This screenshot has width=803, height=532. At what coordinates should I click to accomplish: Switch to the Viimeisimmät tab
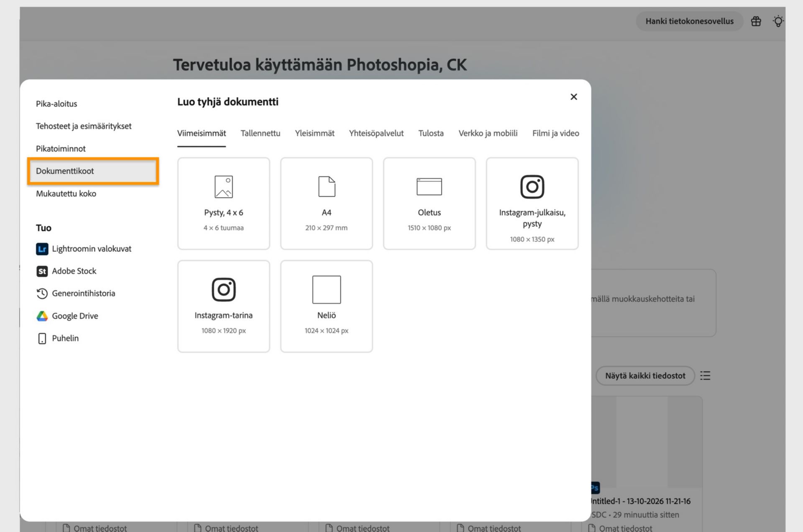coord(202,133)
